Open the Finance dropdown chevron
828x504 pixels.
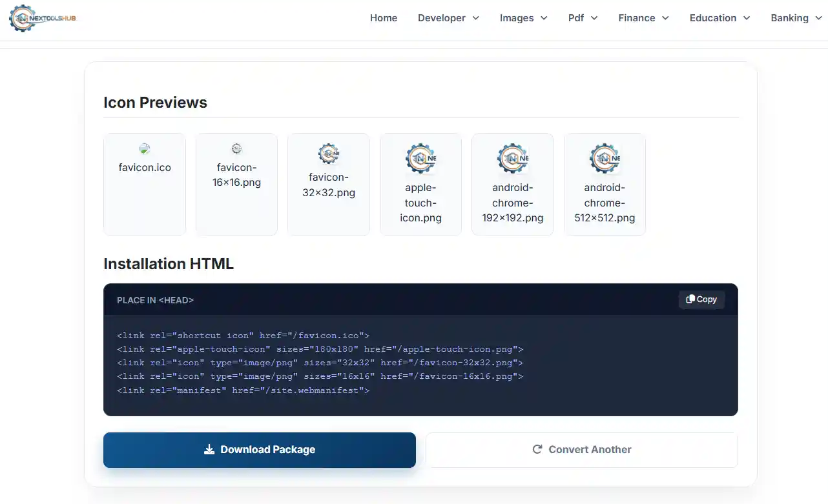coord(665,18)
